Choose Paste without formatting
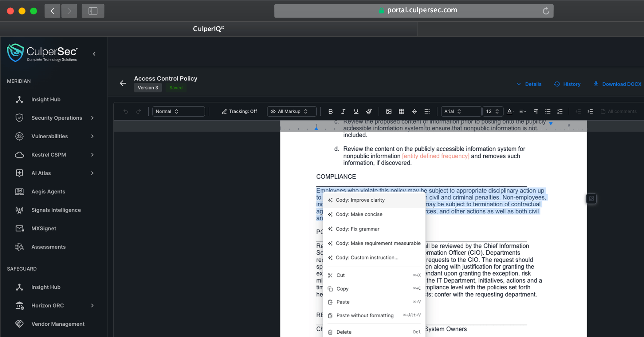644x337 pixels. pyautogui.click(x=374, y=315)
